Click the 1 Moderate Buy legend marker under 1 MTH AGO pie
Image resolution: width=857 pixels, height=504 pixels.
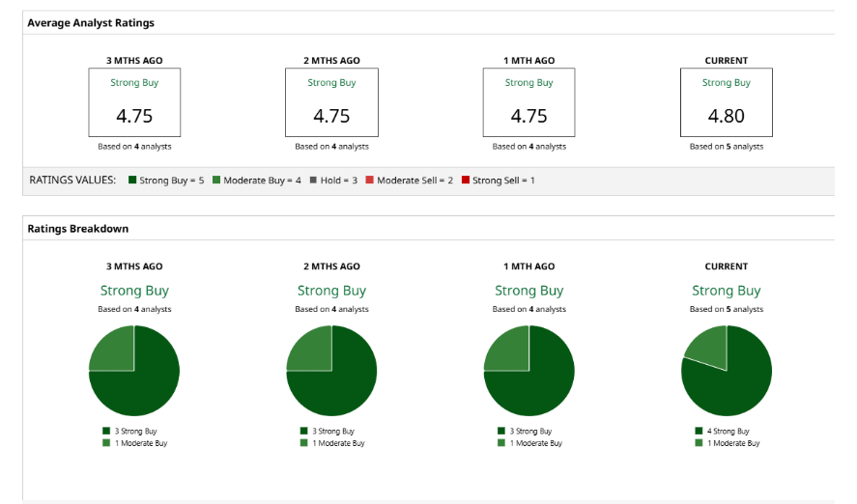point(501,443)
